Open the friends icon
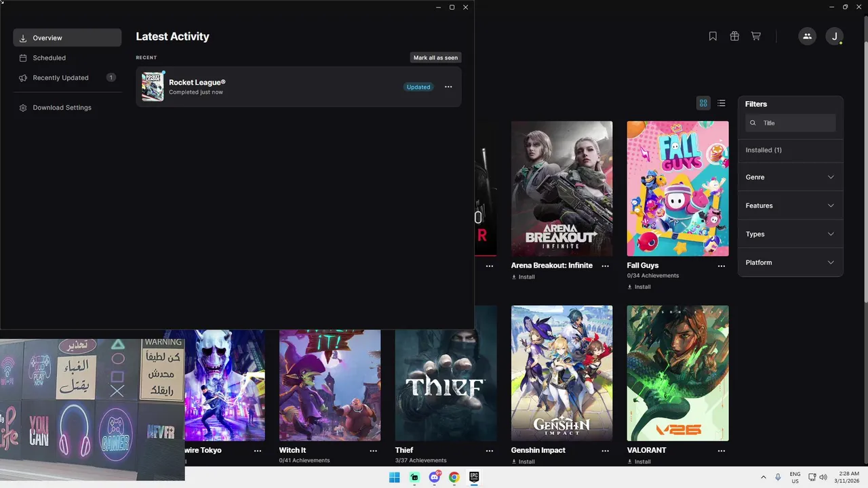The width and height of the screenshot is (868, 488). 807,37
